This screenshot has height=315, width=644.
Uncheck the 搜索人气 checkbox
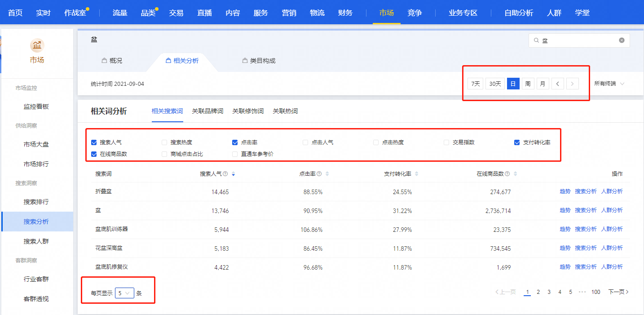point(94,142)
